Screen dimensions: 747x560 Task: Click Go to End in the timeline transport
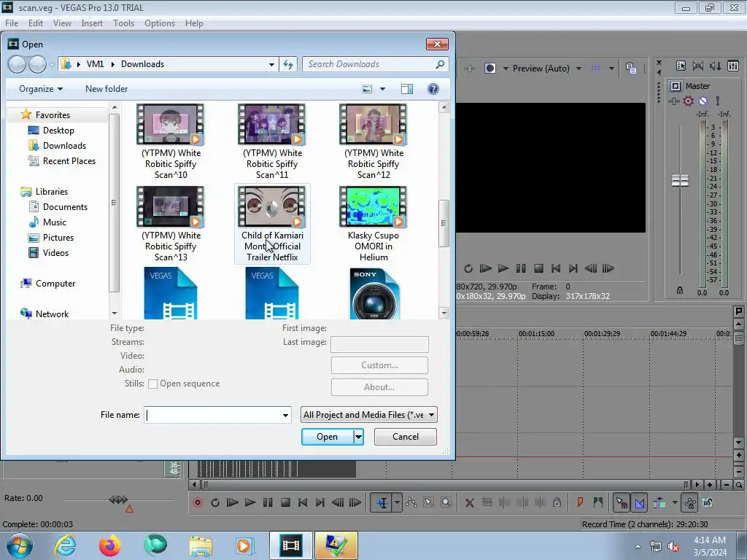point(320,502)
